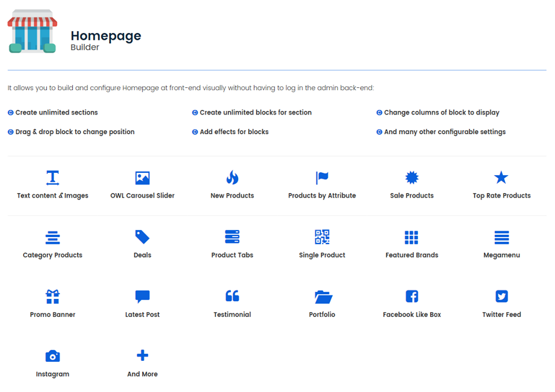Image resolution: width=555 pixels, height=392 pixels.
Task: Click the Product Tabs label
Action: coord(232,255)
